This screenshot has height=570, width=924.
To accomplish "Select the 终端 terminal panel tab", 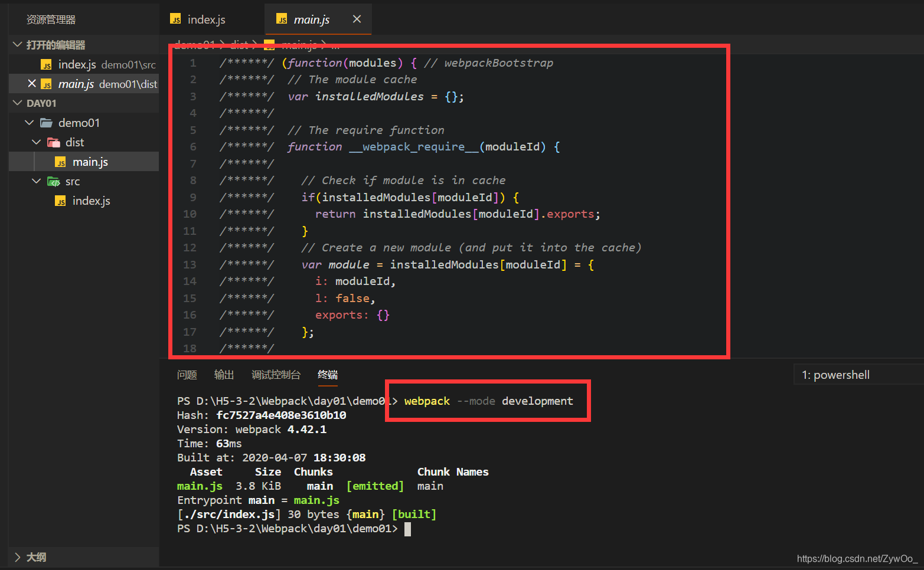I will (328, 375).
